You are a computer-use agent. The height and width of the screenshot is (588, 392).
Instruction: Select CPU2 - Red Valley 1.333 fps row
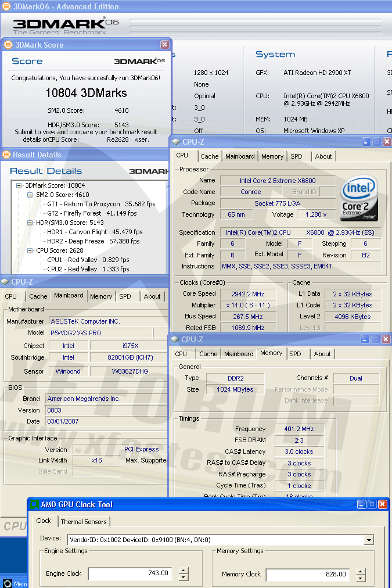(x=88, y=269)
